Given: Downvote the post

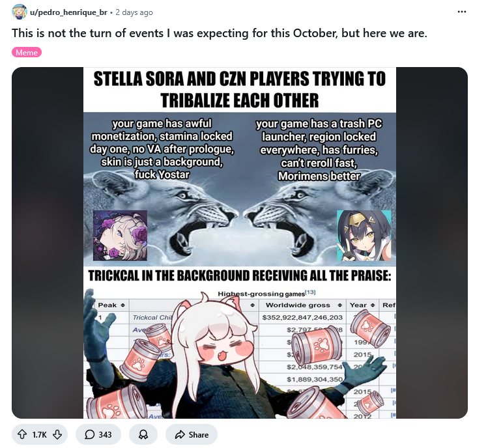Looking at the screenshot, I should pos(57,434).
